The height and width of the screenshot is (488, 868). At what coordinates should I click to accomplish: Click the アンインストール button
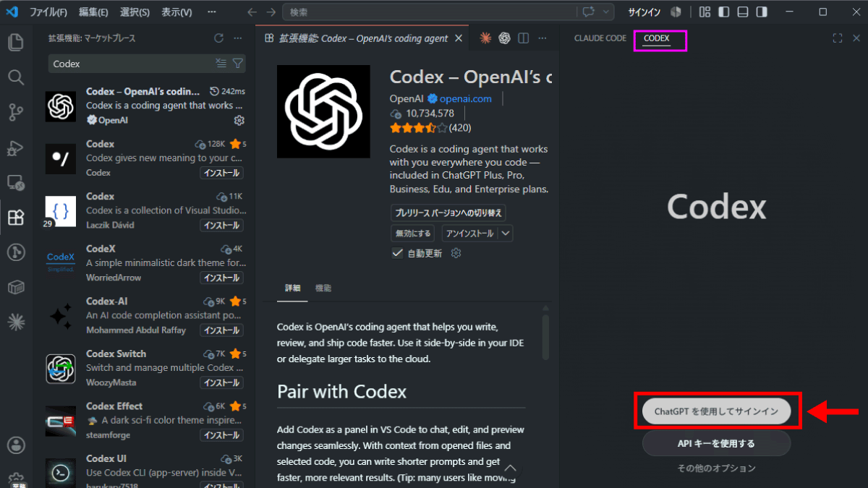point(470,234)
